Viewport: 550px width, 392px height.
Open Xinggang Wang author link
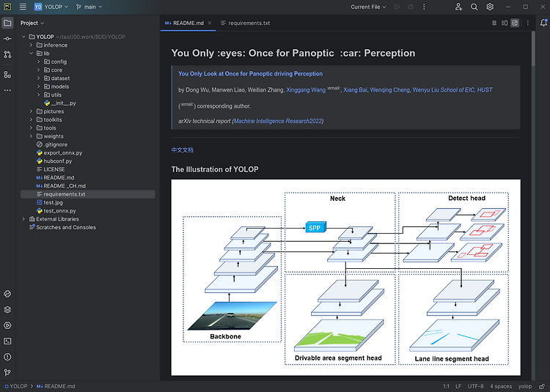306,90
